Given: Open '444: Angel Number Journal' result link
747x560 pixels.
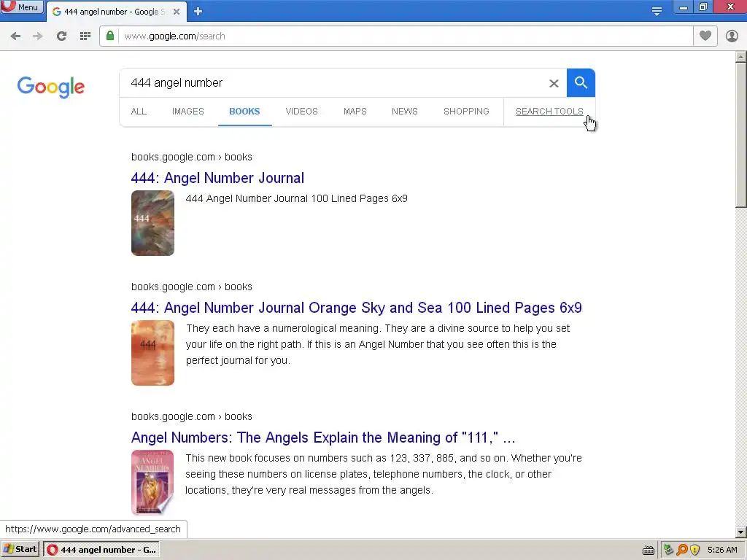Looking at the screenshot, I should [x=217, y=178].
